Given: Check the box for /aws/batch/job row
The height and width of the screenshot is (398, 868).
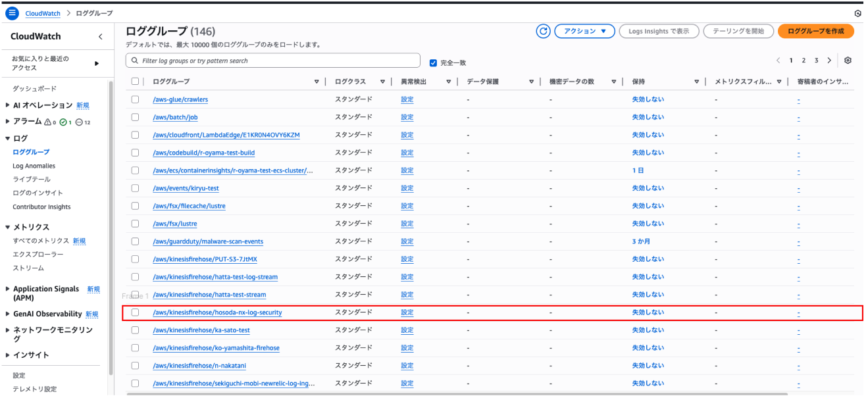Looking at the screenshot, I should tap(135, 117).
